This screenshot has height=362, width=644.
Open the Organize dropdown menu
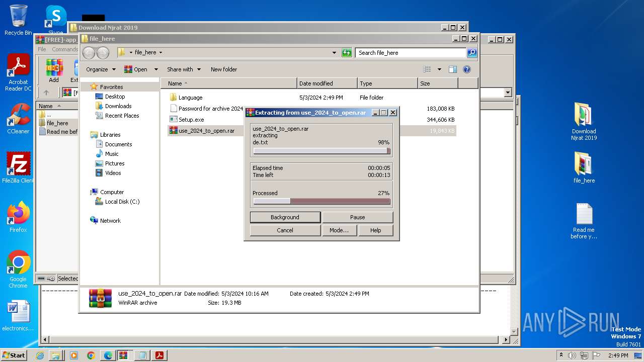pos(101,69)
